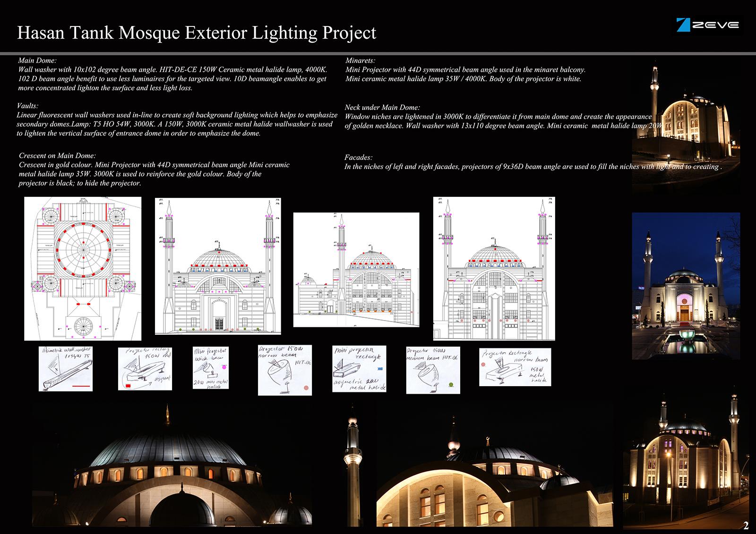Click the 'Minarets:' section heading
The image size is (756, 534).
[360, 60]
